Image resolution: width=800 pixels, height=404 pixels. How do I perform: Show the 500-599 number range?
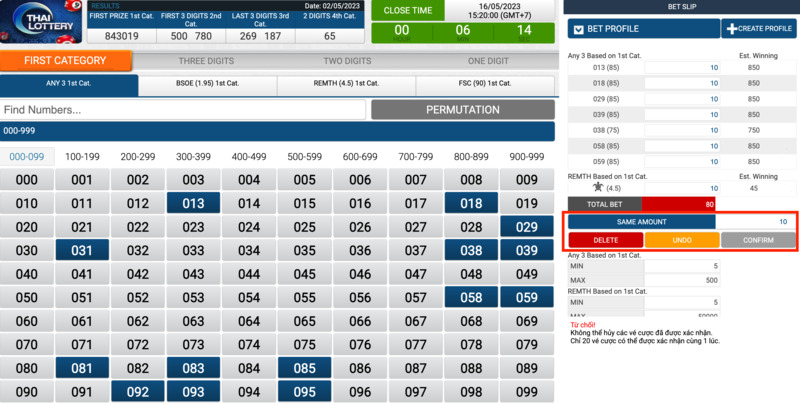(x=304, y=156)
